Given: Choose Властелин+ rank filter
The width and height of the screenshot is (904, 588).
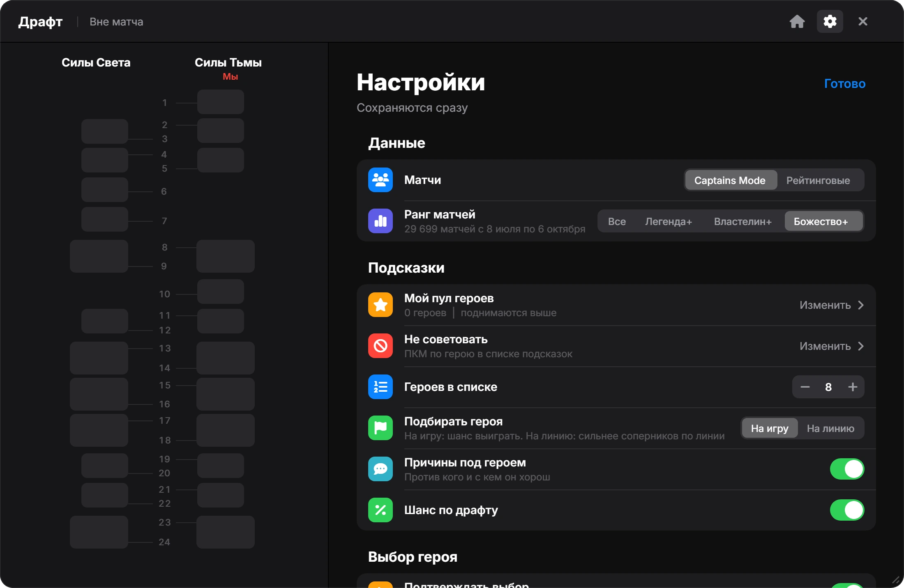Looking at the screenshot, I should coord(743,221).
